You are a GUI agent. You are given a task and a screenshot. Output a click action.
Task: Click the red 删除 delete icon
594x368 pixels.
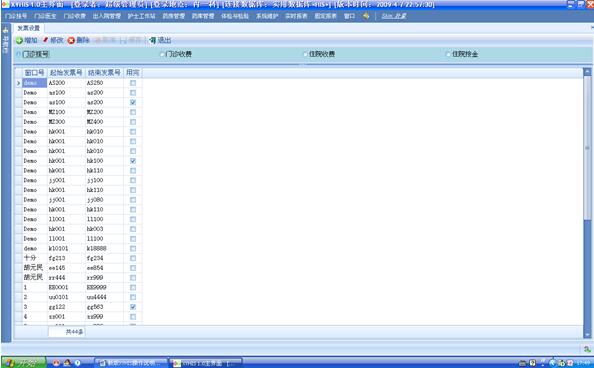click(71, 41)
